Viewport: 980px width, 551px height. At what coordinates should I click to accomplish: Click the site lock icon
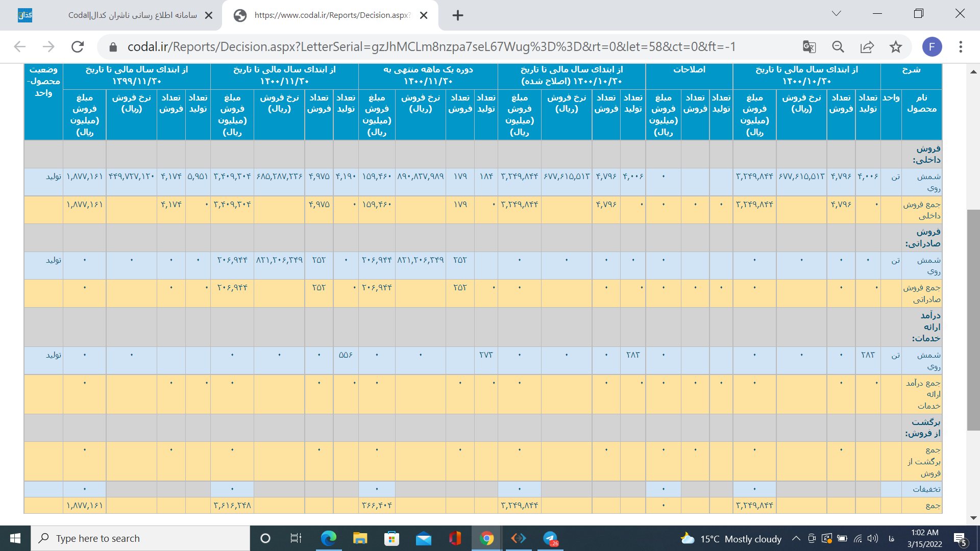(x=113, y=47)
